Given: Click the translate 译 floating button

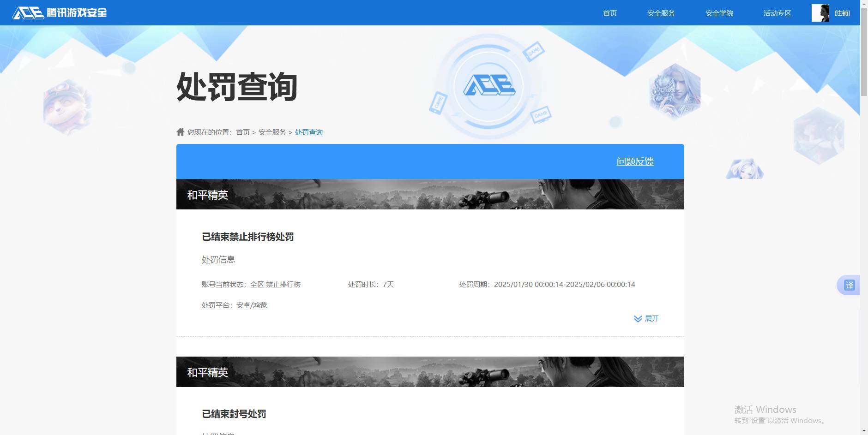Looking at the screenshot, I should pos(849,285).
